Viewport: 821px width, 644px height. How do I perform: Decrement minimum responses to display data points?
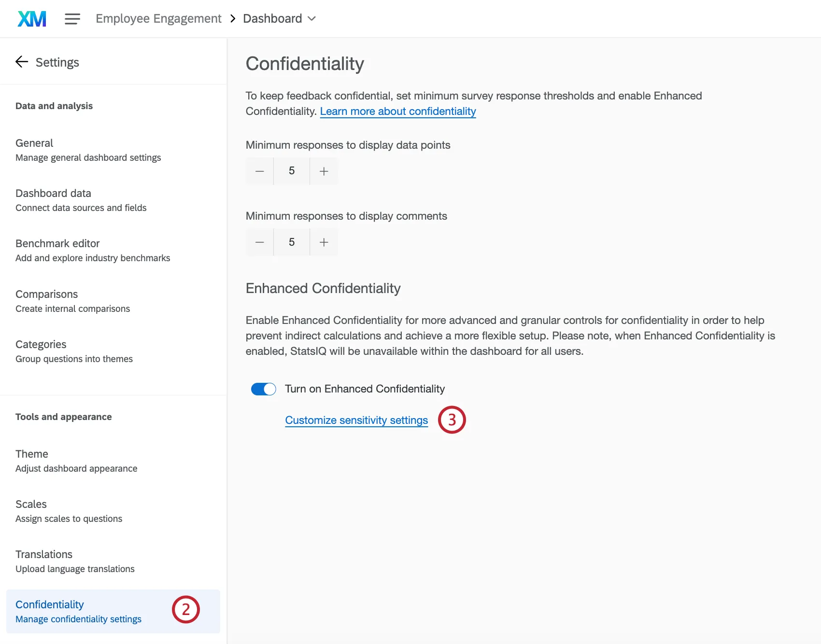[x=259, y=171]
